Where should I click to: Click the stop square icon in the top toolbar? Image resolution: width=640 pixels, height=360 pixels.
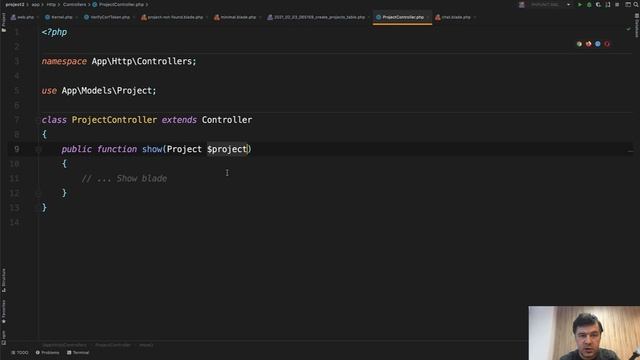coord(617,4)
